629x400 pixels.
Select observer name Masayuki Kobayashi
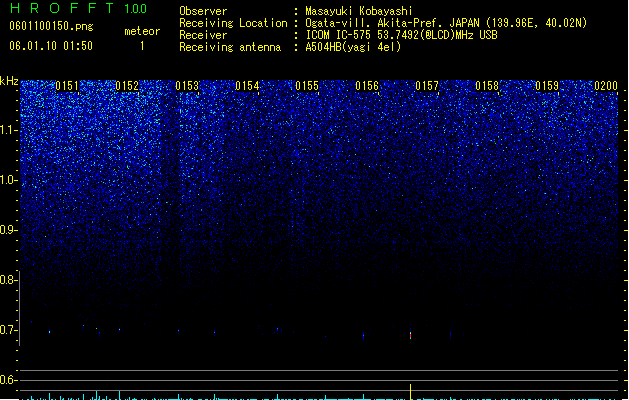359,11
